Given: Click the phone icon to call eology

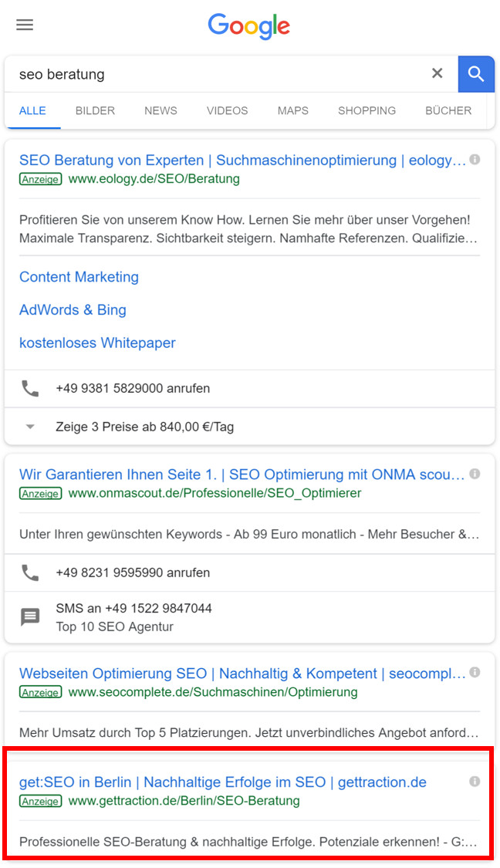Looking at the screenshot, I should [x=29, y=388].
